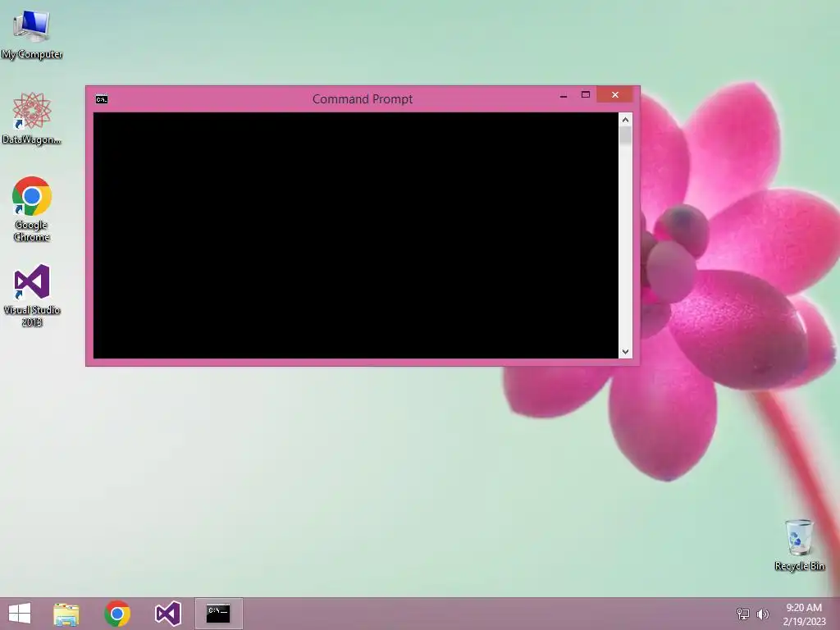Screen dimensions: 840x630
Task: Click the Command Prompt scrollbar down arrow
Action: point(625,351)
